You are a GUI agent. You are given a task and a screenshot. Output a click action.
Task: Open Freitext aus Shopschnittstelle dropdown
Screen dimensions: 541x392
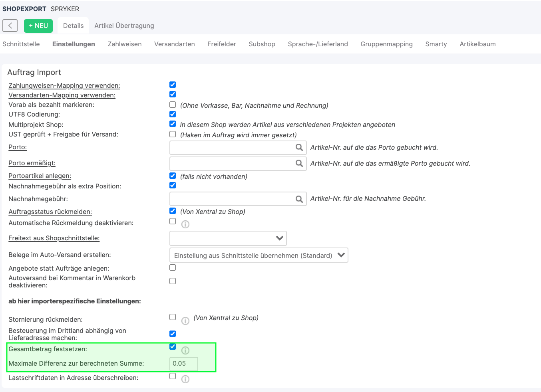[x=228, y=238]
